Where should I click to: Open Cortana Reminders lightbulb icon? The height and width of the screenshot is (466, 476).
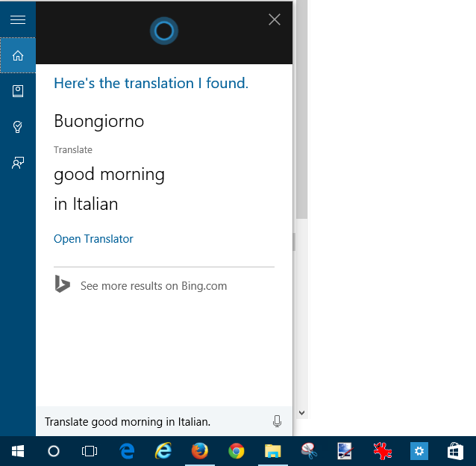(x=18, y=127)
